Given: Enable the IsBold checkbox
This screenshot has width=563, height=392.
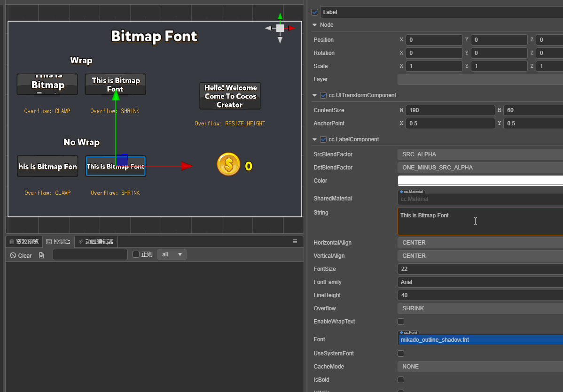Looking at the screenshot, I should 401,380.
